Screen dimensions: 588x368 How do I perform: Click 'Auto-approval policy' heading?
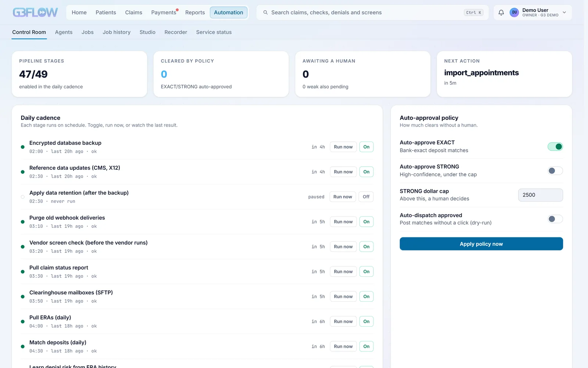[x=429, y=118]
